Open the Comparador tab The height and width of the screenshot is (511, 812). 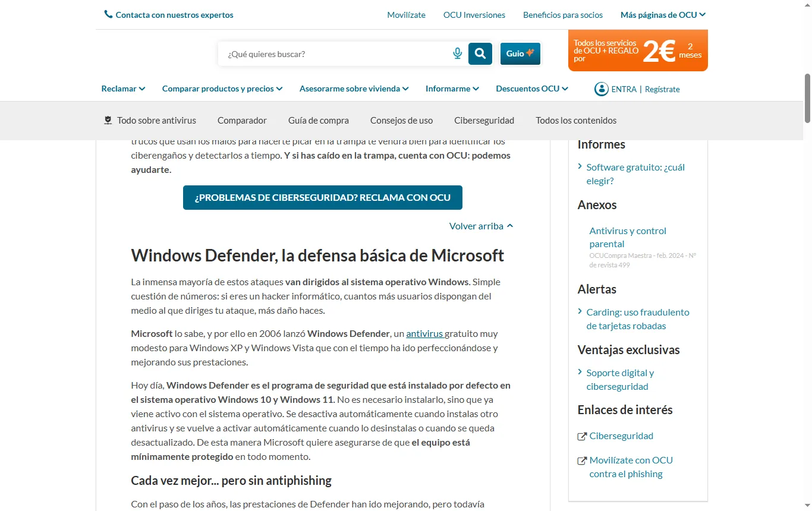point(242,120)
